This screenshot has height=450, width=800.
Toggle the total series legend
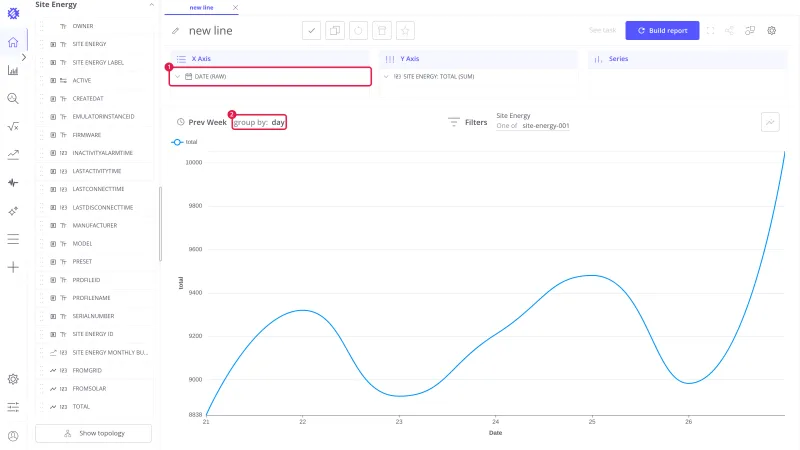(x=184, y=142)
